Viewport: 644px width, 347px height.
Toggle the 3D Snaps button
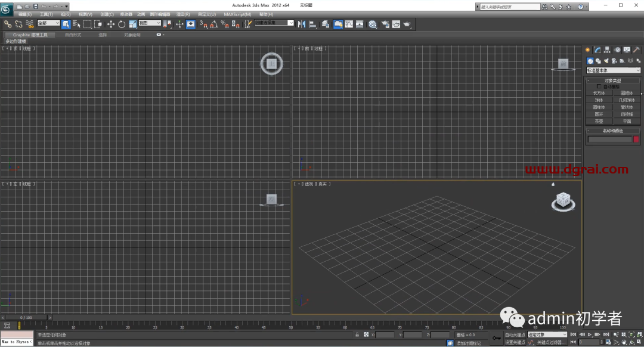point(203,24)
